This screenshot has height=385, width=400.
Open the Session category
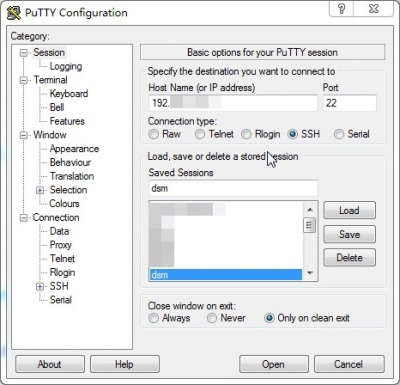pyautogui.click(x=49, y=53)
